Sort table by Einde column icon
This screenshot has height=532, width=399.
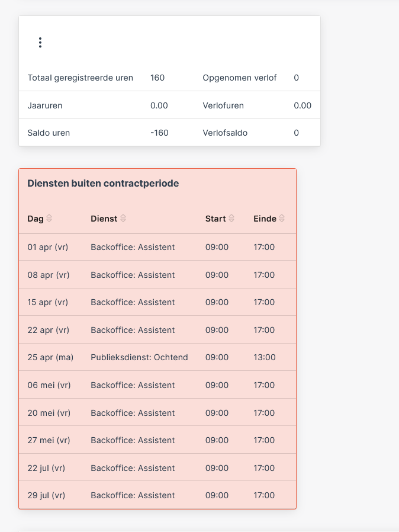[x=282, y=219]
